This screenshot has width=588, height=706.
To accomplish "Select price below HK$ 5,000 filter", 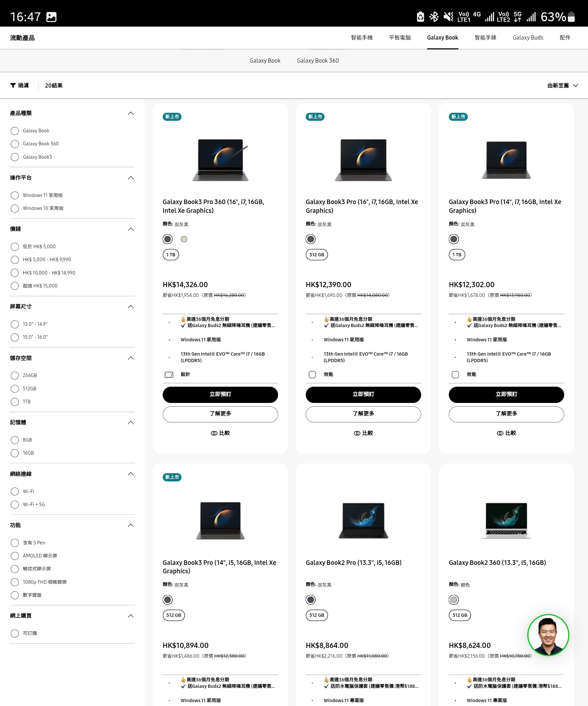I will [x=15, y=247].
